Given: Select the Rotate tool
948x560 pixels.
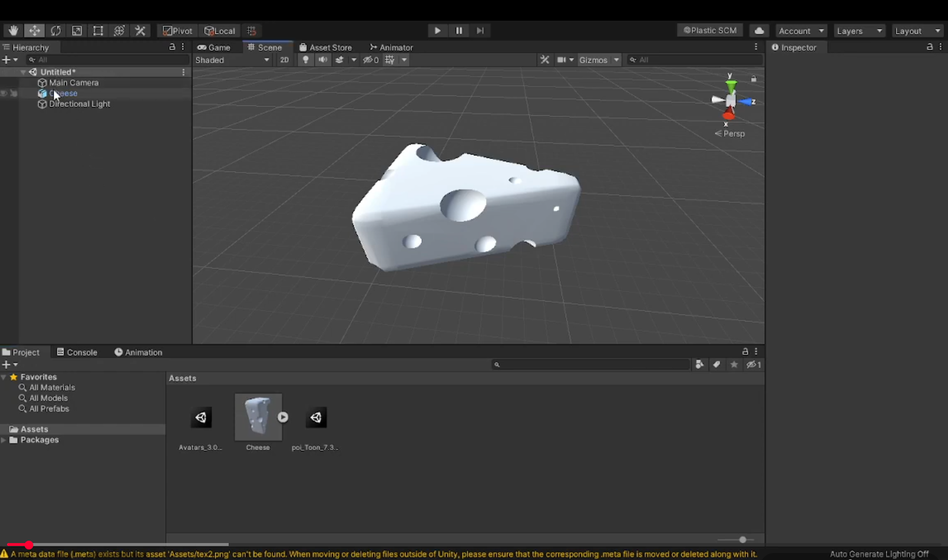Looking at the screenshot, I should [56, 30].
